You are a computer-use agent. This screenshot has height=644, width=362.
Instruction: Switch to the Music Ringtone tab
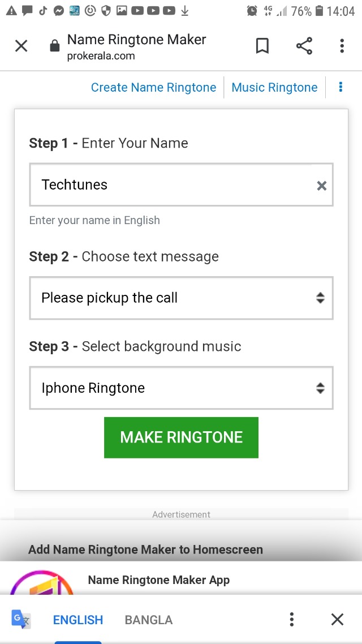pos(274,88)
